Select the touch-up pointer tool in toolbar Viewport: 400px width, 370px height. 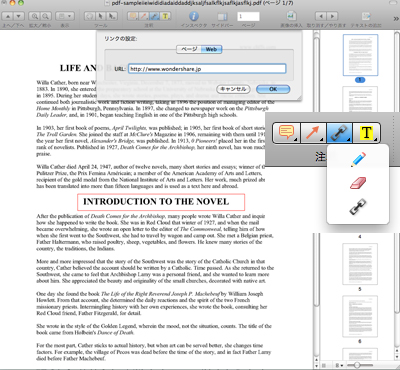(x=112, y=16)
